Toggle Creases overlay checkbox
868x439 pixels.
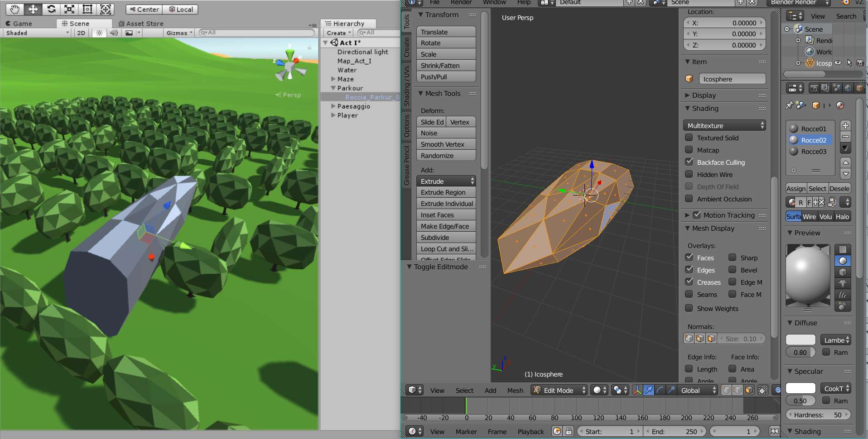689,282
